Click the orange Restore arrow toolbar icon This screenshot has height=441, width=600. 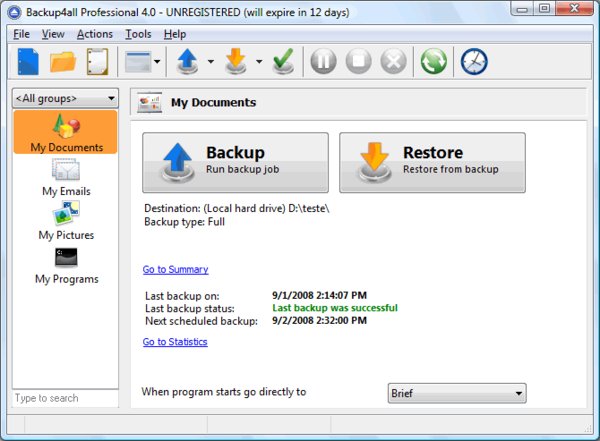click(x=235, y=61)
